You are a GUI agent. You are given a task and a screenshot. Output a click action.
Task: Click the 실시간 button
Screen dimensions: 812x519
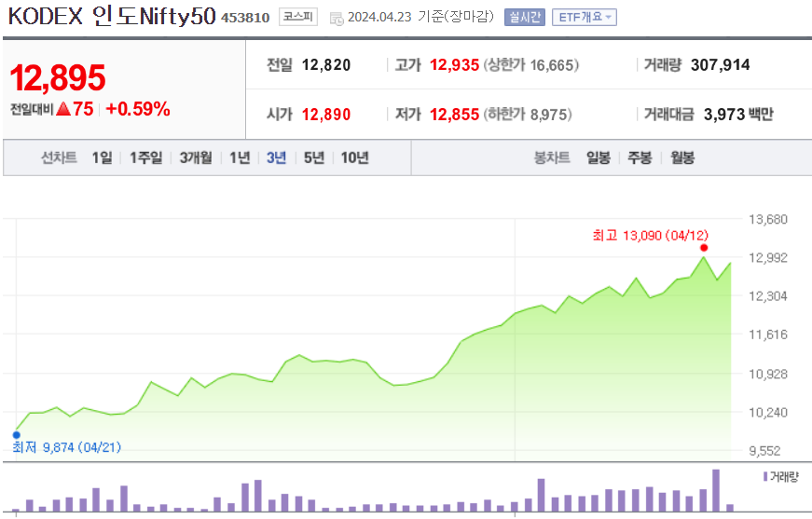click(x=525, y=17)
